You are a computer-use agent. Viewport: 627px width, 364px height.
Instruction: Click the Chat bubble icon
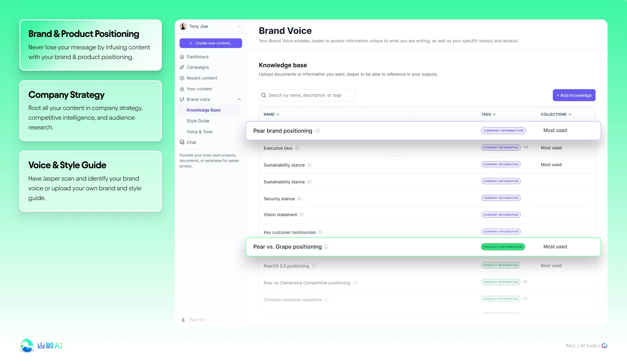pos(182,142)
